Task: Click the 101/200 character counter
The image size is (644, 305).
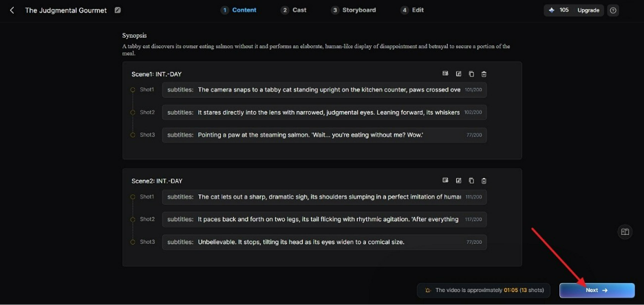Action: pyautogui.click(x=473, y=90)
